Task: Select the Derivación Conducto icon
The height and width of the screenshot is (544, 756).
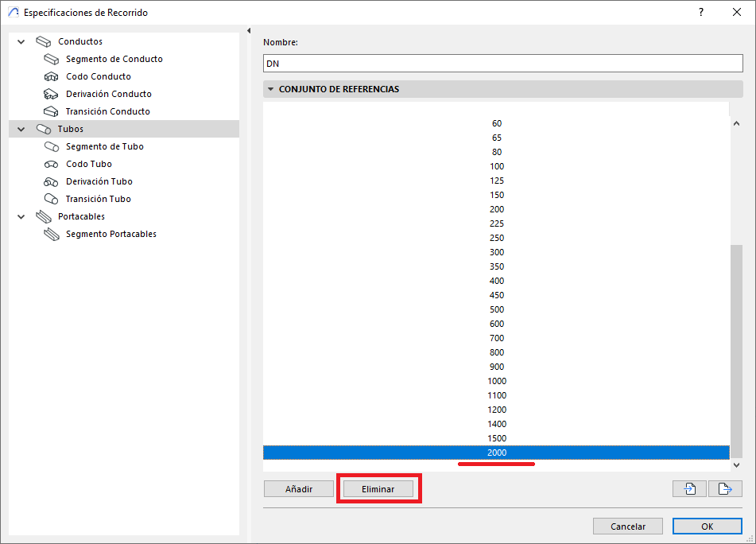Action: pos(52,95)
